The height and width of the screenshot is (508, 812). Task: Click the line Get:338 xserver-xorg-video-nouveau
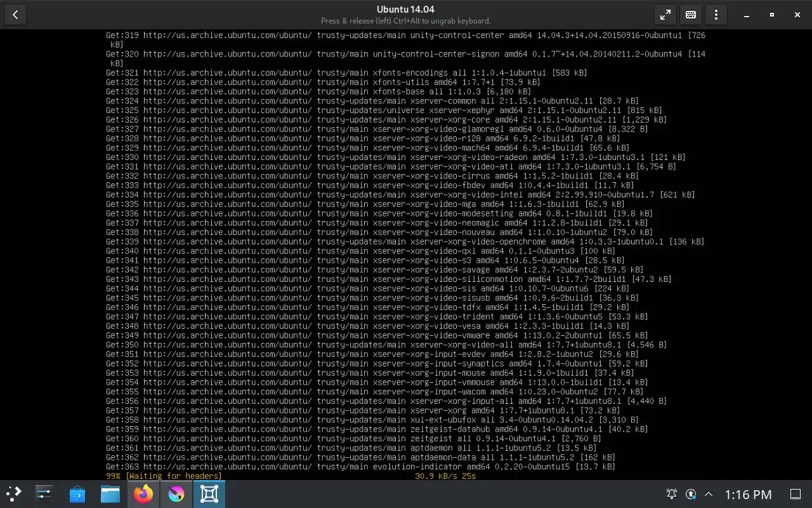point(379,232)
